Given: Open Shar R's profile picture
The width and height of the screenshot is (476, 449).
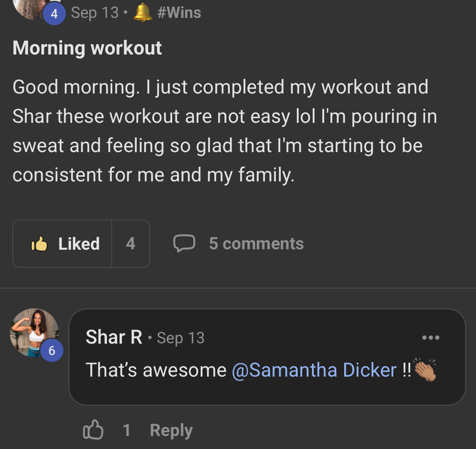Looking at the screenshot, I should [33, 330].
